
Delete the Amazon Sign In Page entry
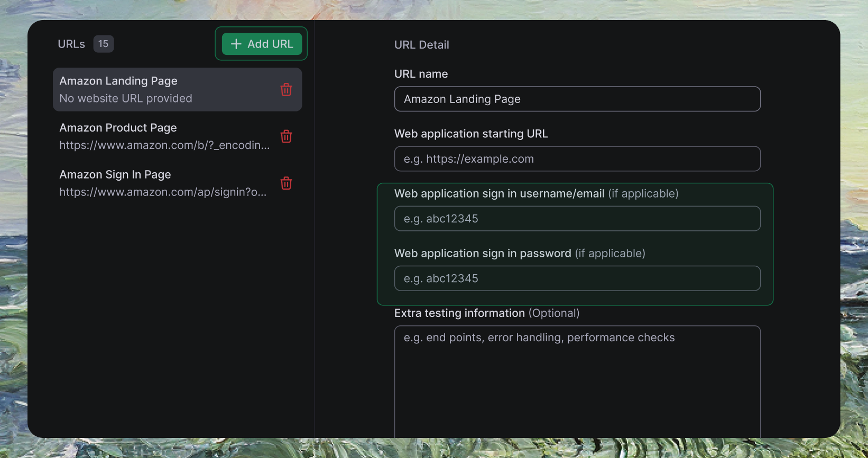click(x=287, y=183)
